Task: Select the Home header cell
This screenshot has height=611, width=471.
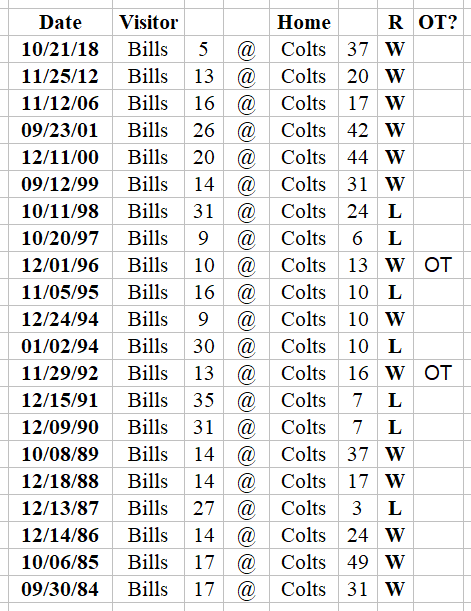Action: coord(304,22)
